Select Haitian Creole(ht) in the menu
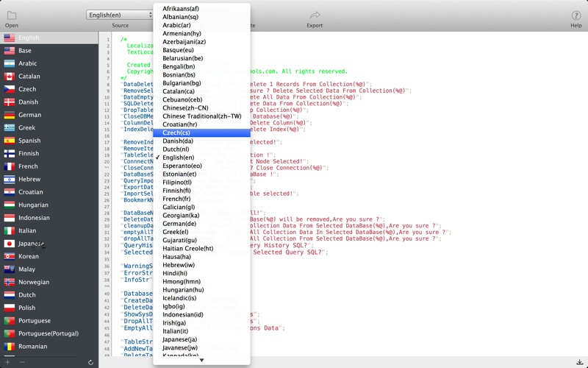This screenshot has width=588, height=368. point(201,248)
